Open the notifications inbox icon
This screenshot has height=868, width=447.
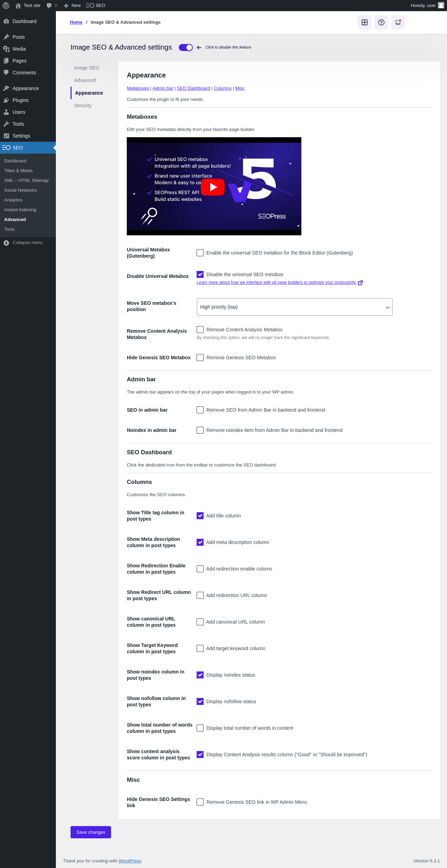[x=398, y=22]
